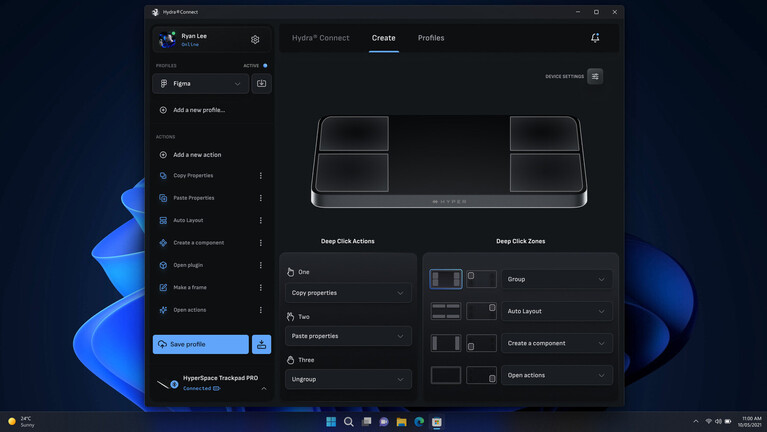Select the two side-columns zone layout
This screenshot has height=432, width=767.
[446, 343]
